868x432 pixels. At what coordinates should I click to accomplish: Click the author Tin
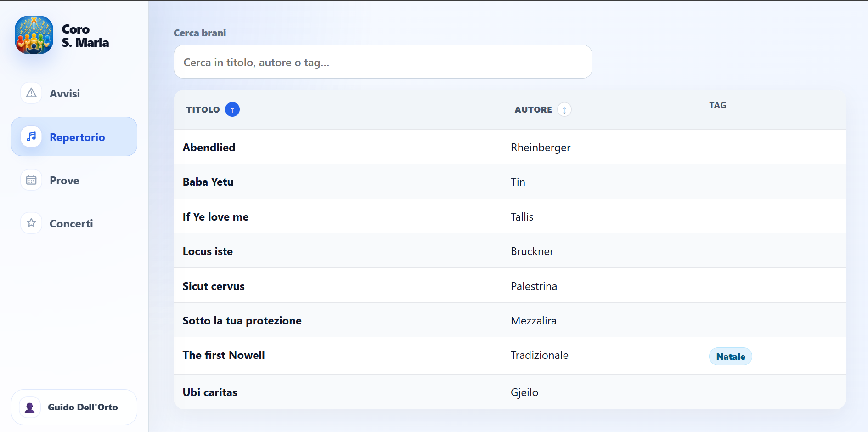tap(518, 182)
